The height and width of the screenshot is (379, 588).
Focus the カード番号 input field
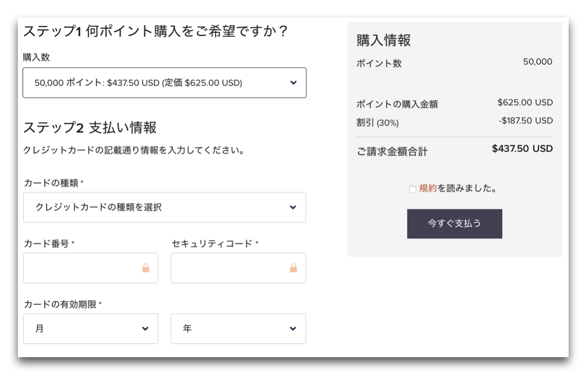pos(91,268)
